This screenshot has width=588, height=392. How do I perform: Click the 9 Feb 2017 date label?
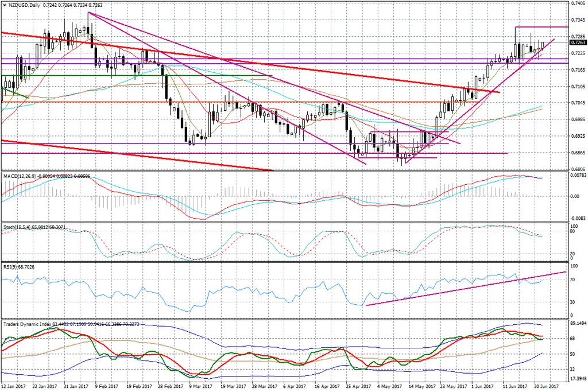pyautogui.click(x=106, y=386)
